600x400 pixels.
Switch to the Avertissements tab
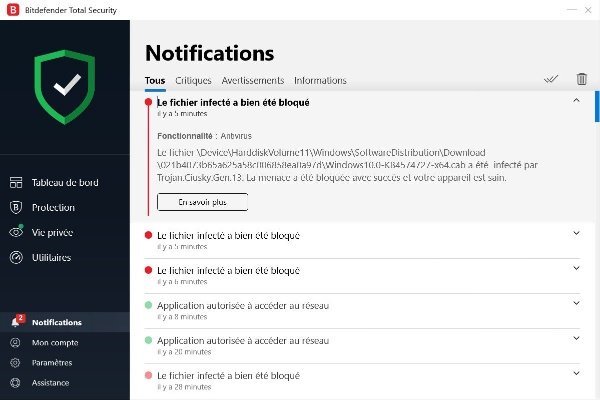coord(253,81)
